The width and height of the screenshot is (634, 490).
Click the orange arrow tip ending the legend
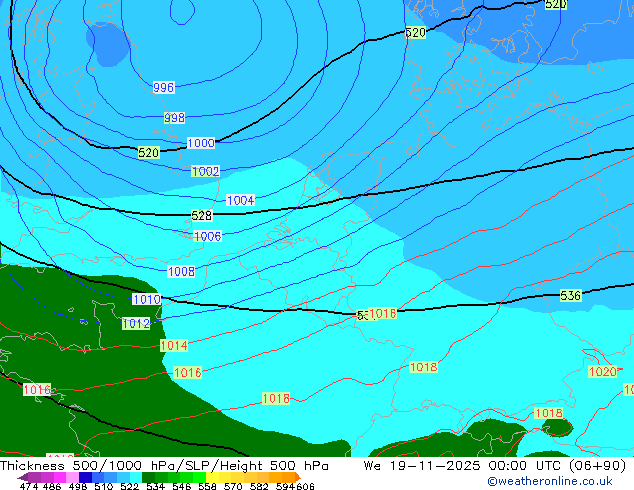pyautogui.click(x=298, y=477)
